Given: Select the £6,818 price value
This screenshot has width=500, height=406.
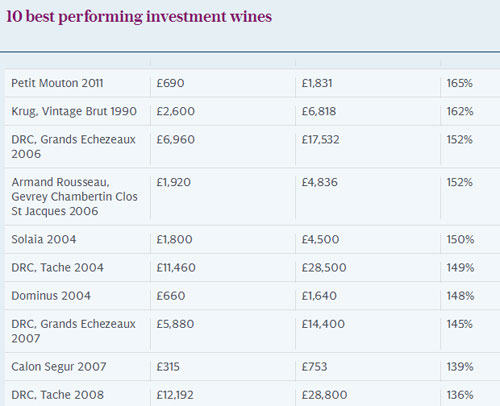Looking at the screenshot, I should [319, 111].
